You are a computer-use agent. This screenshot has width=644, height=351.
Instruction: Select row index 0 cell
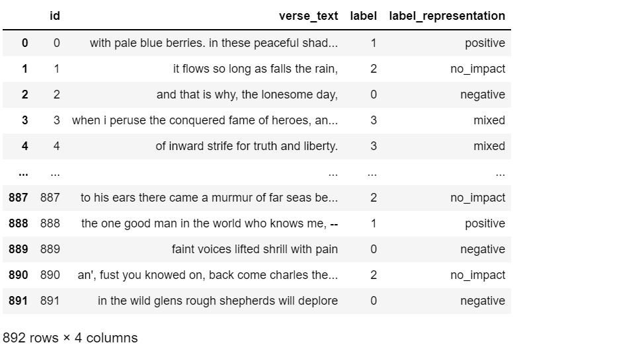[x=24, y=43]
